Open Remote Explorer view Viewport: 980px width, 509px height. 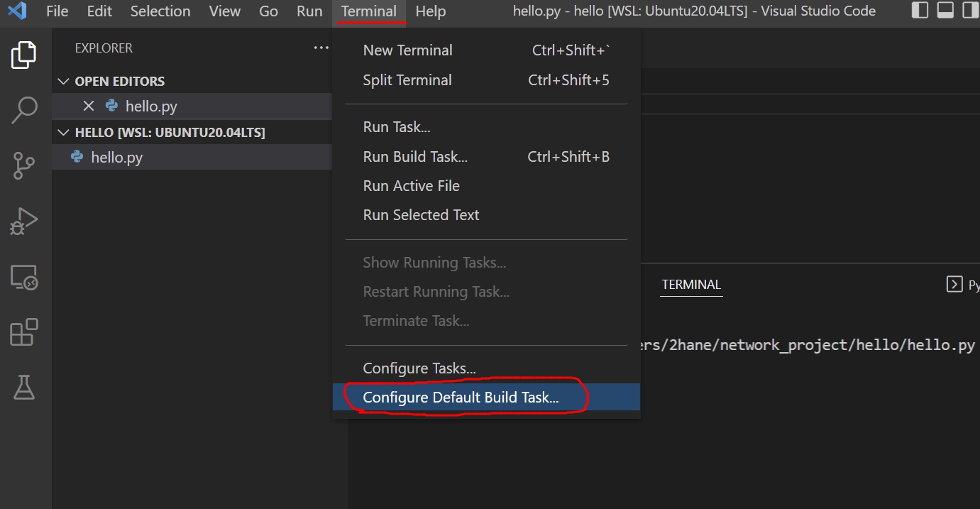coord(23,277)
